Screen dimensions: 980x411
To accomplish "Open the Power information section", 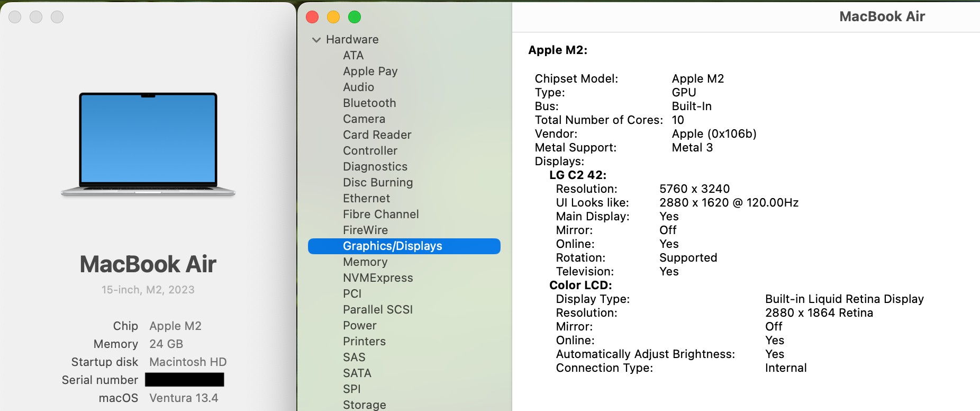I will pos(359,326).
